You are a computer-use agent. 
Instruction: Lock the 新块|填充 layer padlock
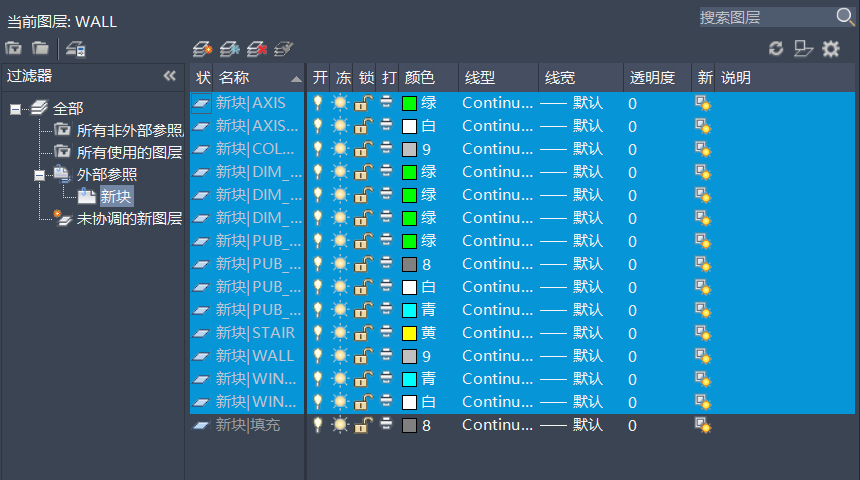pyautogui.click(x=364, y=425)
